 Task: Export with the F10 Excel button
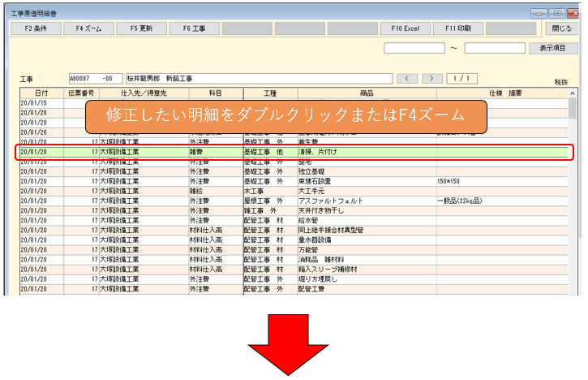[406, 28]
